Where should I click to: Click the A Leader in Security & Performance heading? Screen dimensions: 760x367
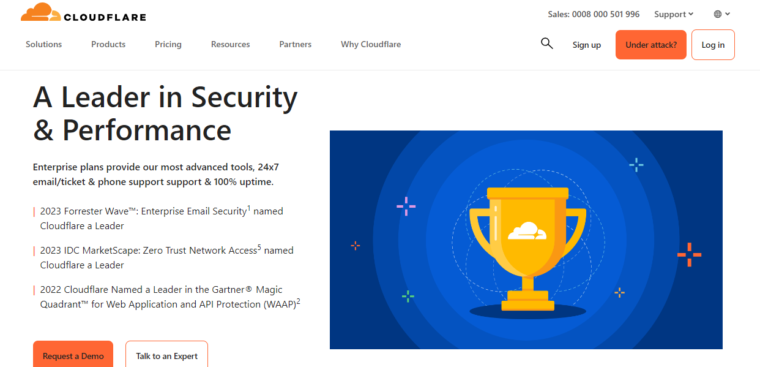tap(165, 113)
